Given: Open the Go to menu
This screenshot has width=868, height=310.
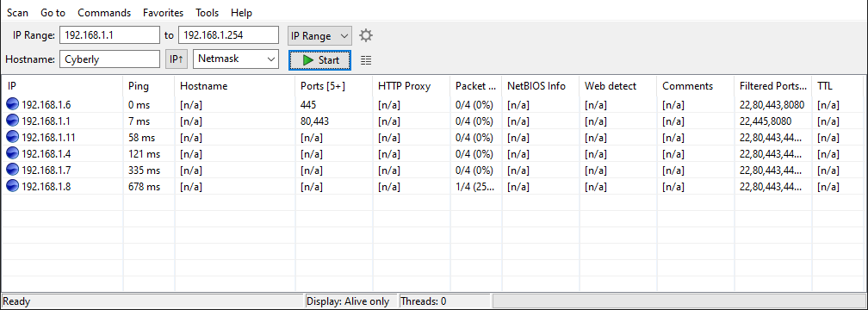Looking at the screenshot, I should point(53,13).
